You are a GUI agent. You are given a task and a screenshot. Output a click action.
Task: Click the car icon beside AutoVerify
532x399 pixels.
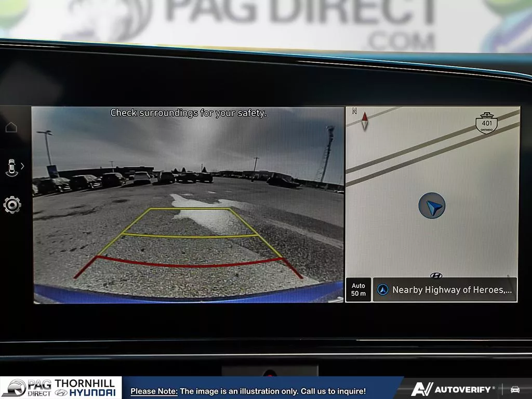tap(515, 389)
